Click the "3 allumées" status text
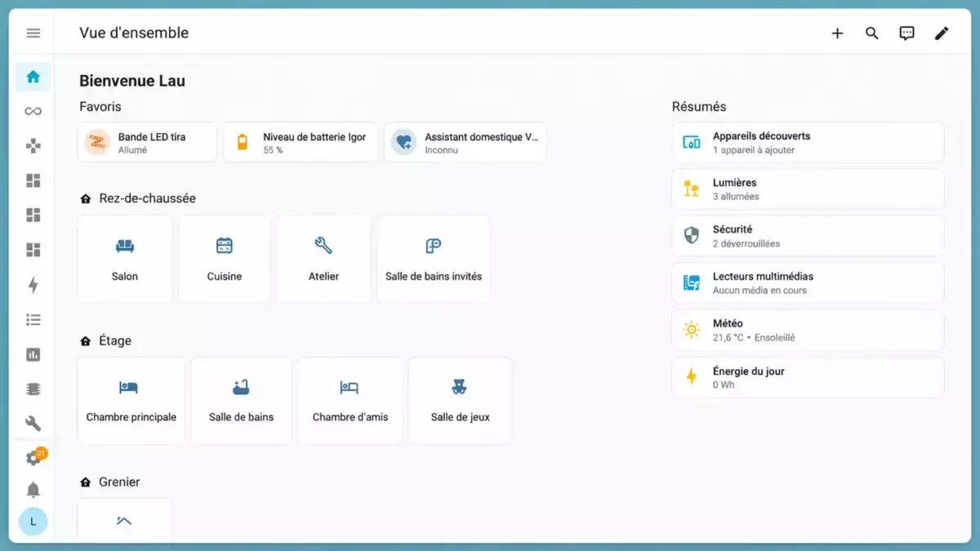The height and width of the screenshot is (551, 980). pos(736,197)
